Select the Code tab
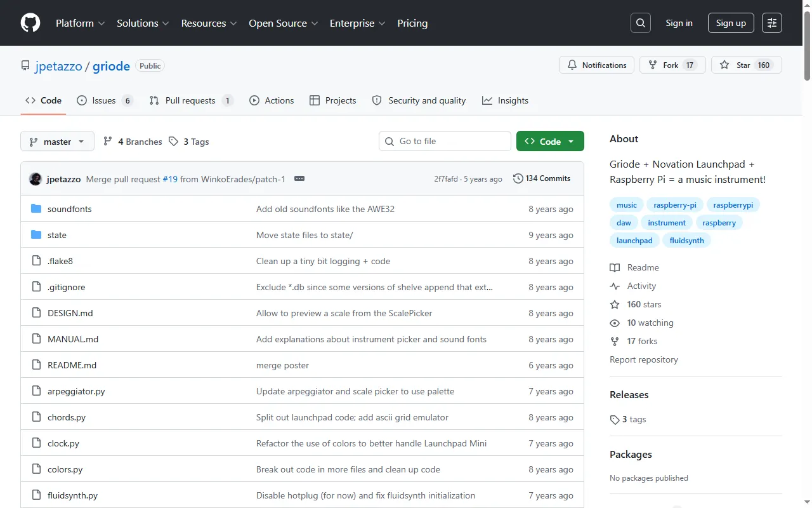 click(x=43, y=100)
